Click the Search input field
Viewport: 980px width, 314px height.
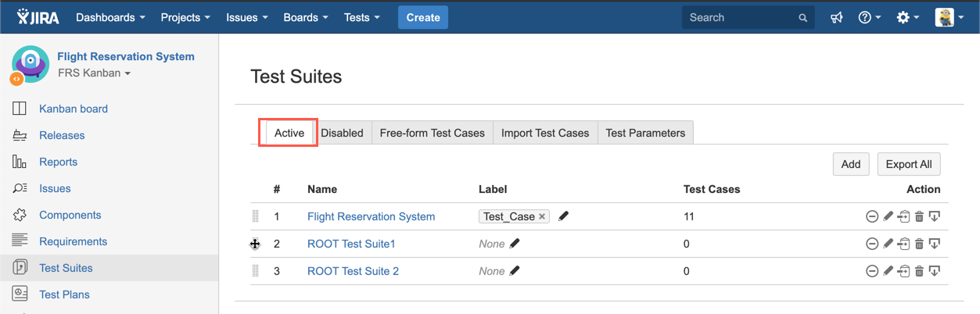pos(739,17)
